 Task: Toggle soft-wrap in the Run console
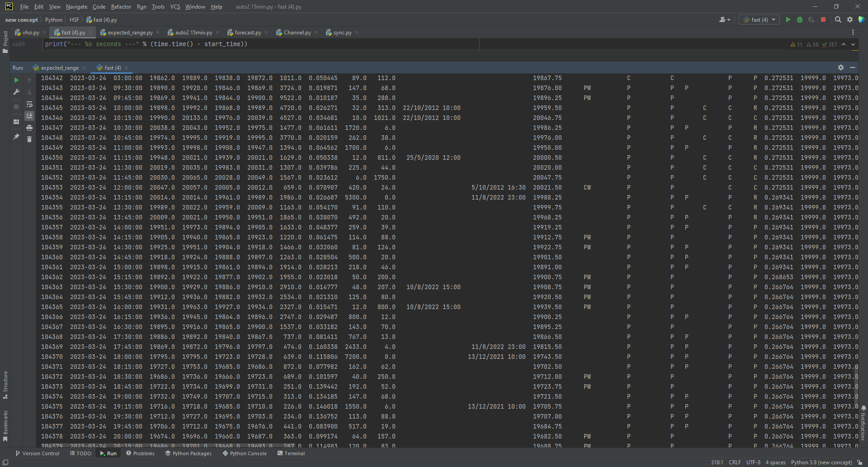(x=29, y=105)
